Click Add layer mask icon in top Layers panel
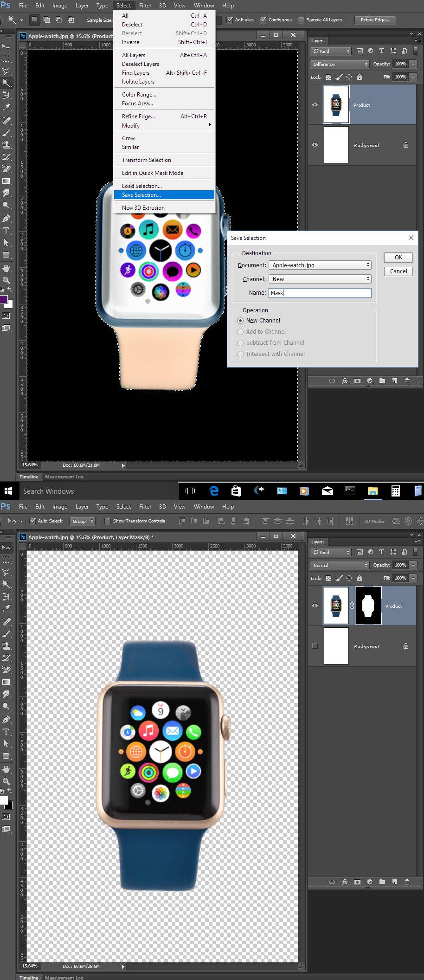This screenshot has width=424, height=980. tap(357, 381)
